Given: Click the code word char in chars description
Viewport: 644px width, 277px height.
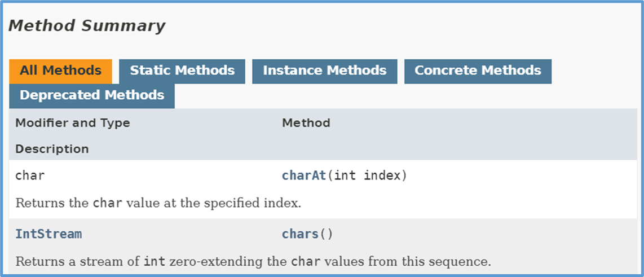Looking at the screenshot, I should coord(306,261).
